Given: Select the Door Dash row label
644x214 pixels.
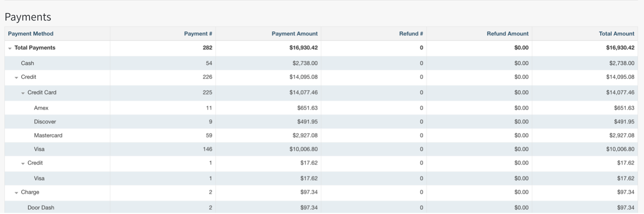Looking at the screenshot, I should click(x=41, y=208).
